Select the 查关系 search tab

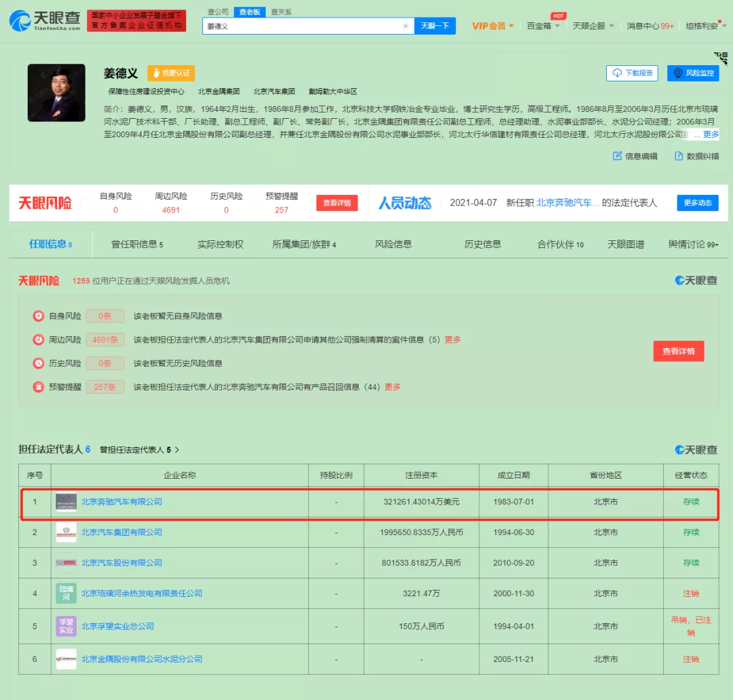click(x=282, y=12)
